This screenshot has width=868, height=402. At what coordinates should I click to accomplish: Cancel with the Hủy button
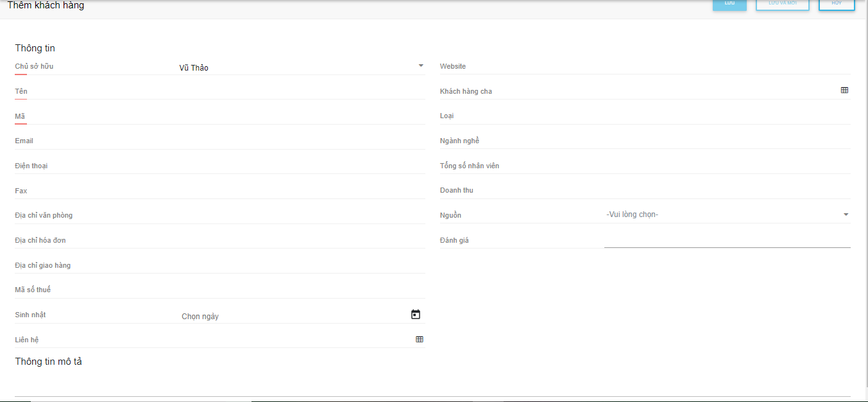(x=837, y=4)
